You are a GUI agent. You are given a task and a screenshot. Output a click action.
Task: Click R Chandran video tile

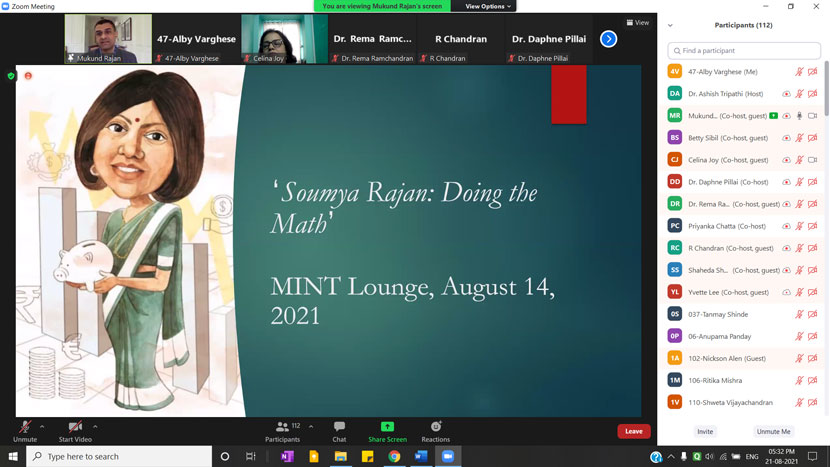(461, 39)
